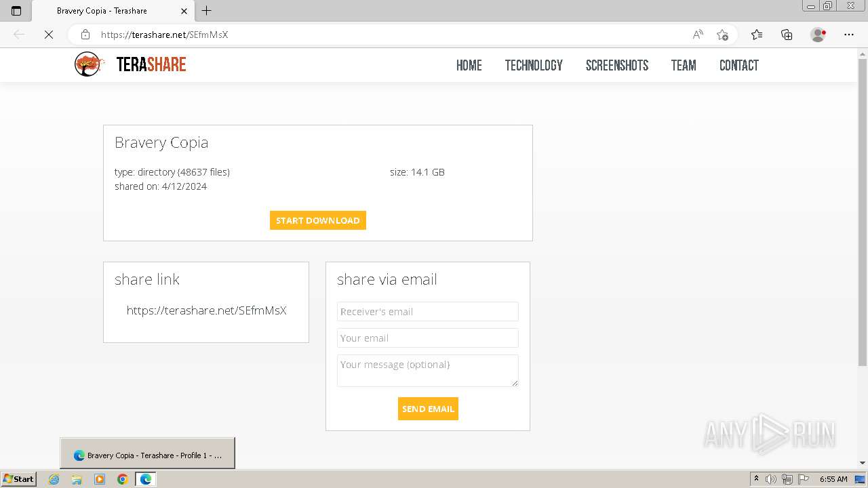This screenshot has width=868, height=488.
Task: Switch to Edge taskbar icon
Action: click(146, 479)
